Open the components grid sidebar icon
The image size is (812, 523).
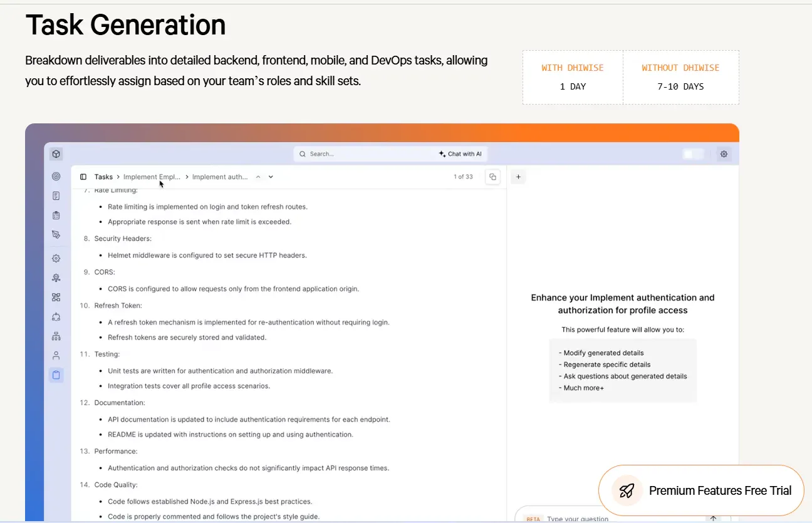56,297
